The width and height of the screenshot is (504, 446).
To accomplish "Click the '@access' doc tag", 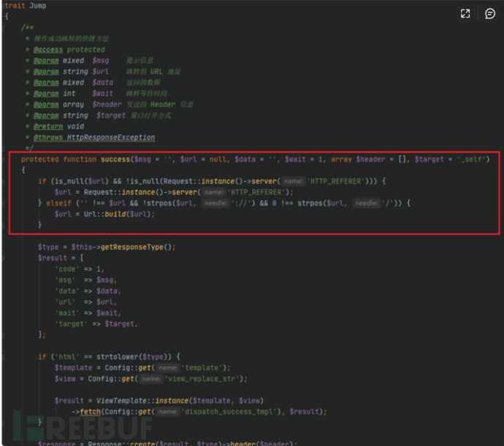I will 48,50.
